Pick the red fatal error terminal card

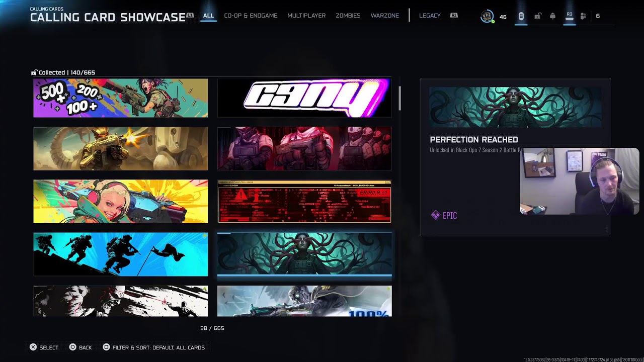coord(304,202)
